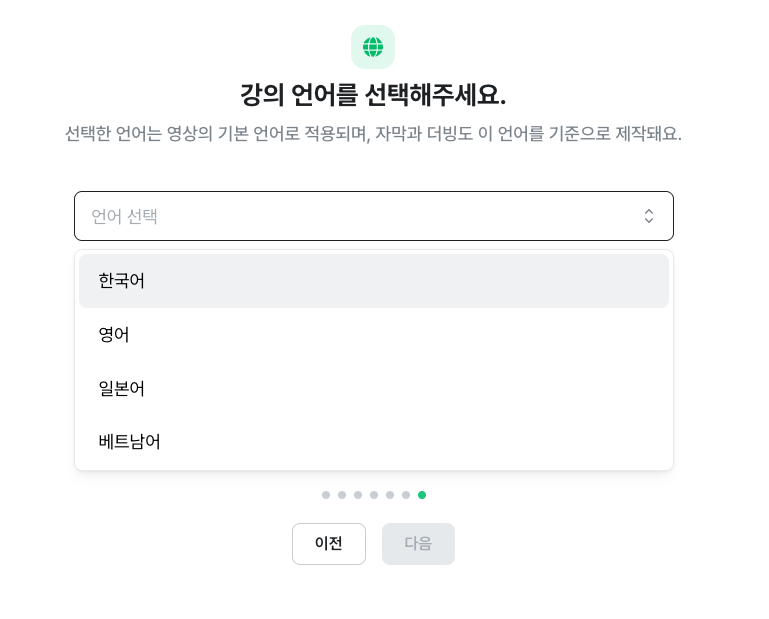This screenshot has width=769, height=619.
Task: Go to the fifth step indicator dot
Action: pos(390,495)
